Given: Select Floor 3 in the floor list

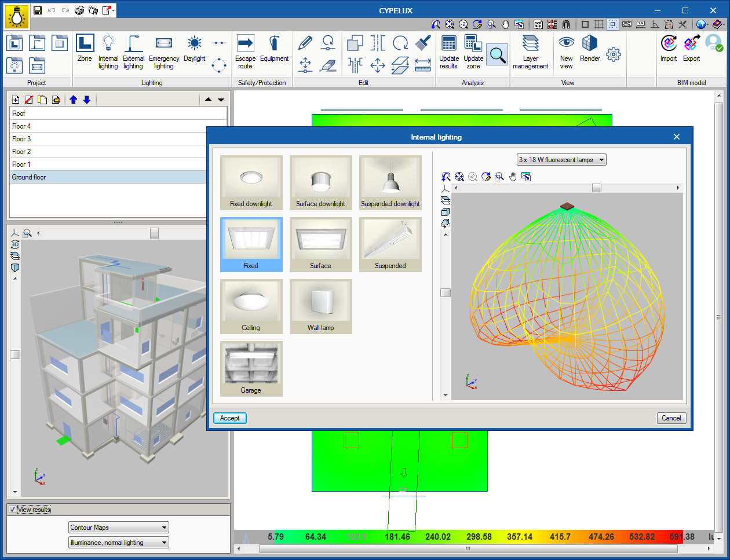Looking at the screenshot, I should pyautogui.click(x=108, y=139).
